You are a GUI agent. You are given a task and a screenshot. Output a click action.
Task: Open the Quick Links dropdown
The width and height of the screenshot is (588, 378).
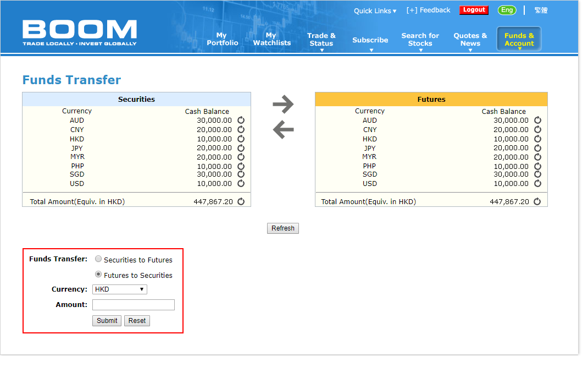coord(375,11)
